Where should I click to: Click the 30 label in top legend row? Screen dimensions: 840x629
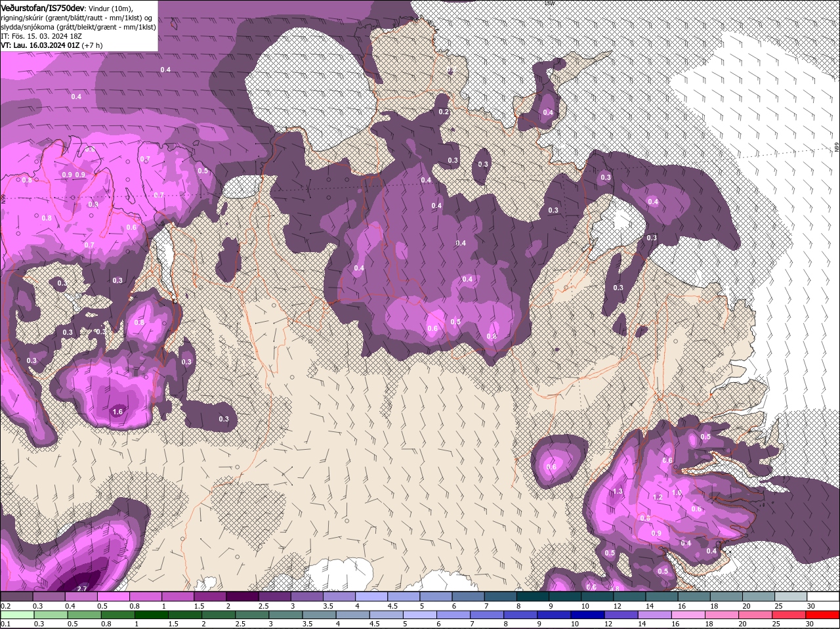810,605
